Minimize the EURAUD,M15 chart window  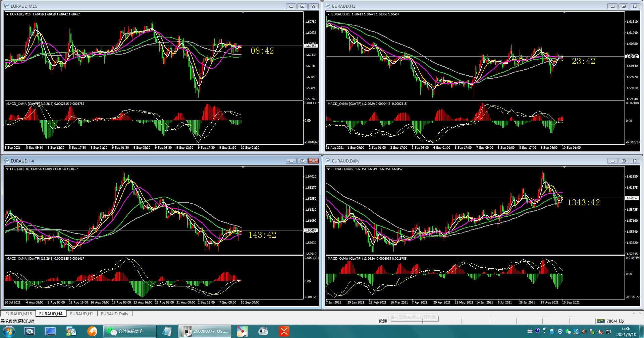291,6
